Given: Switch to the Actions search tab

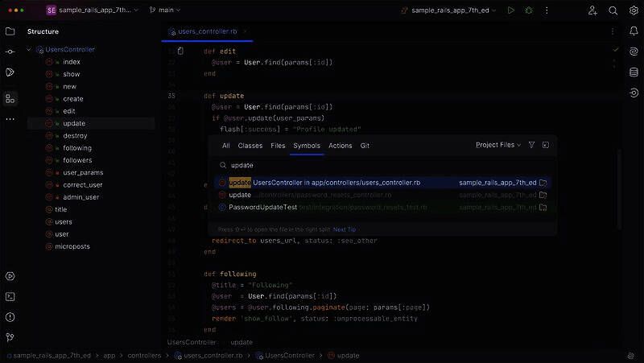Looking at the screenshot, I should (x=340, y=146).
